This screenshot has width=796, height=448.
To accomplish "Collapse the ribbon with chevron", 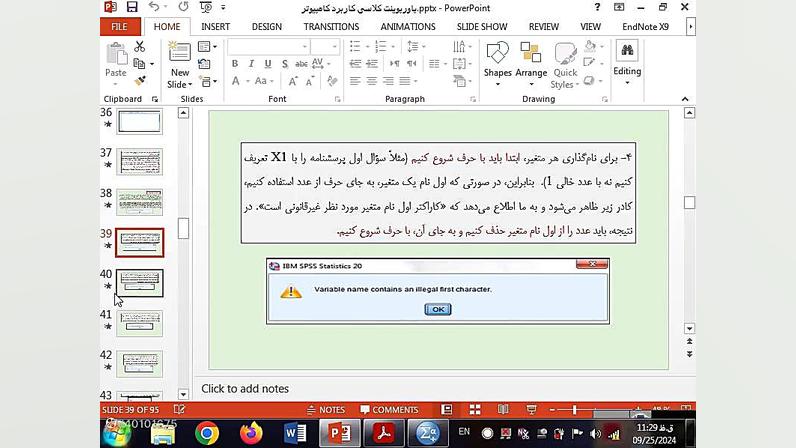I will click(685, 99).
